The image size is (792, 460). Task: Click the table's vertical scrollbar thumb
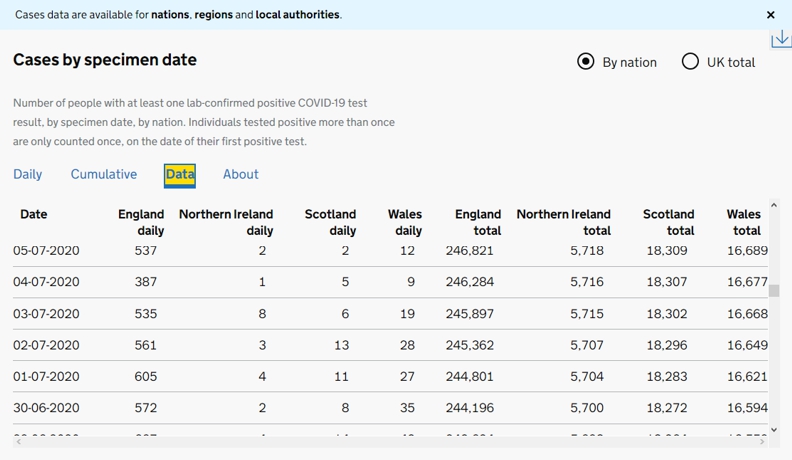[773, 290]
